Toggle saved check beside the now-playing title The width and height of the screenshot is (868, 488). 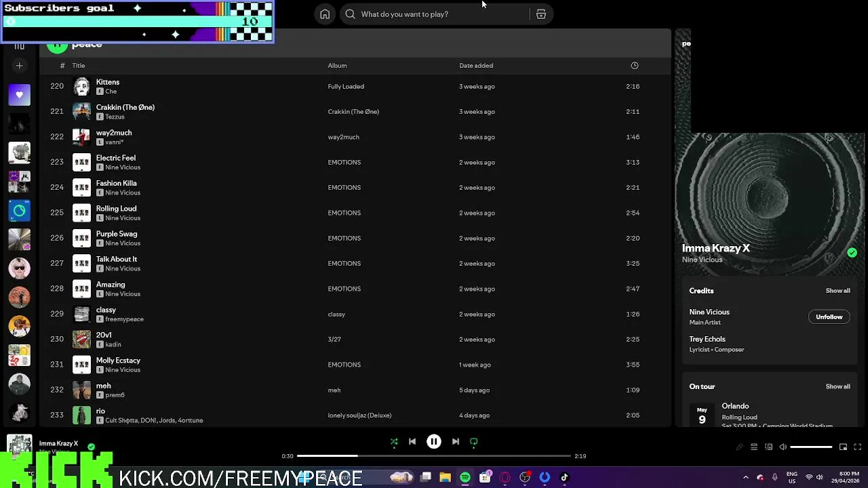click(91, 447)
